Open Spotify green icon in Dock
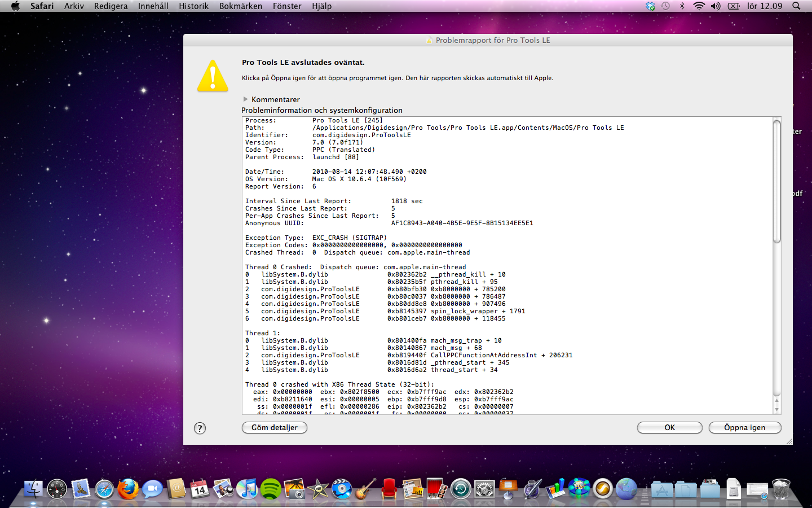 (x=271, y=489)
